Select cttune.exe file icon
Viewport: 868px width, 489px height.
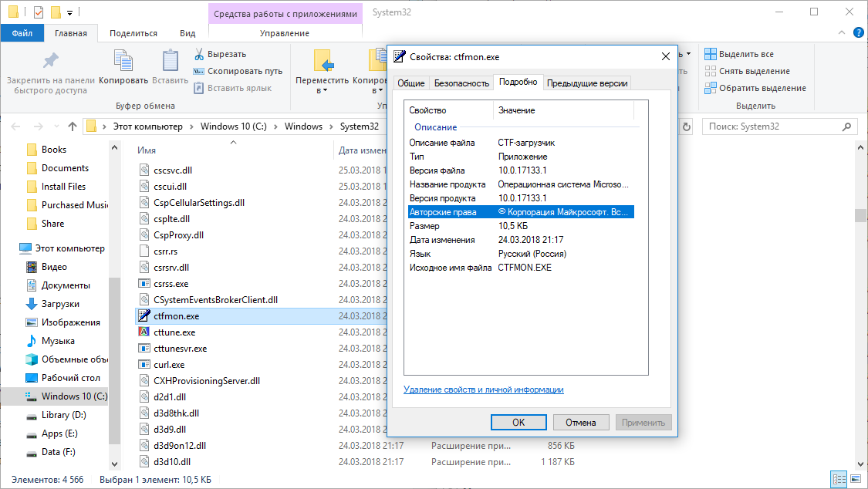[x=144, y=332]
